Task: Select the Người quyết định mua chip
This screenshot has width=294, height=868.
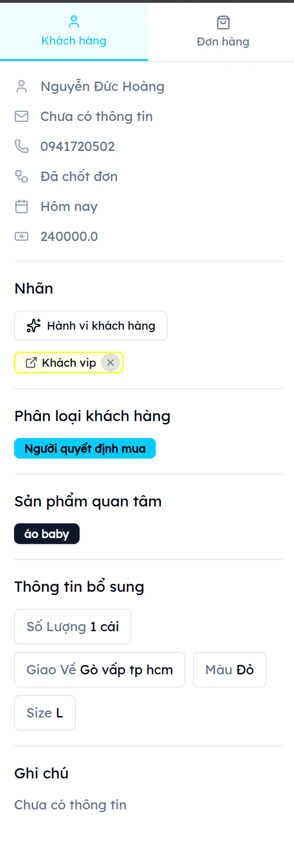Action: 85,448
